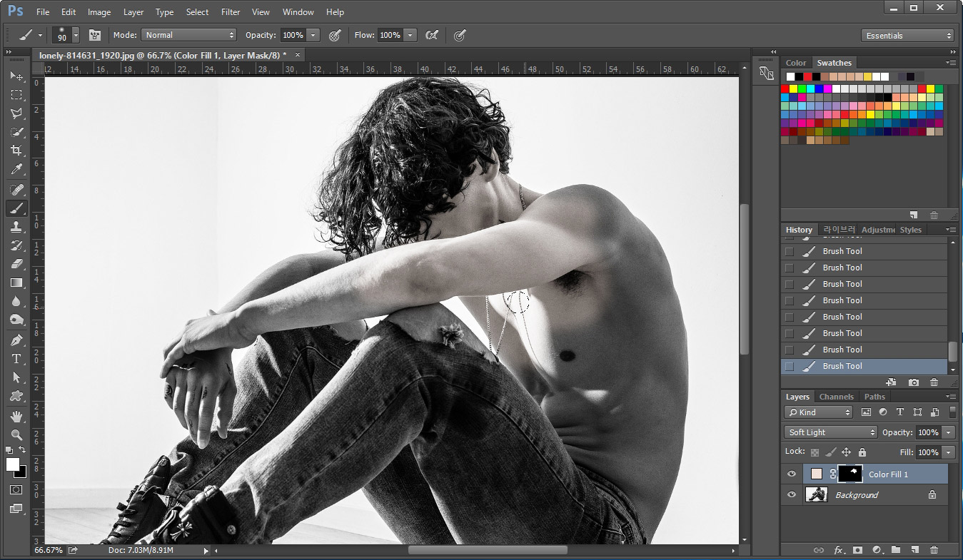Image resolution: width=963 pixels, height=560 pixels.
Task: Open the Opacity slider dropdown in options bar
Action: coord(313,35)
